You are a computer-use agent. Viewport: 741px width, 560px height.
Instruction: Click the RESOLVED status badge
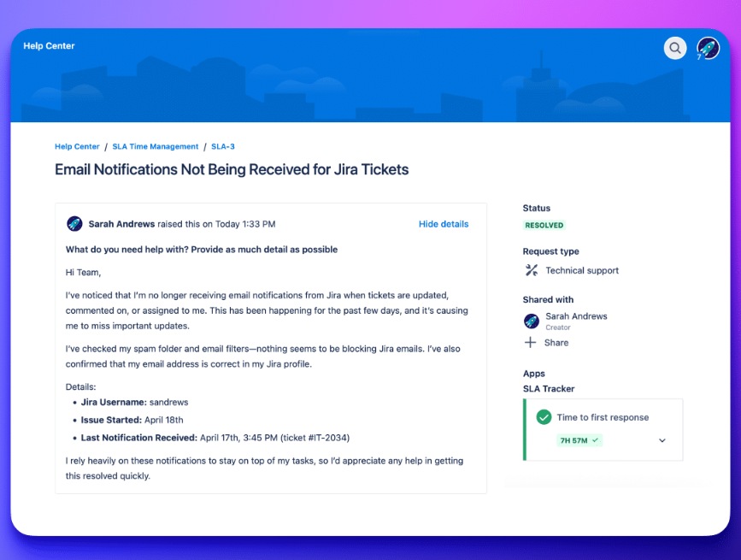544,226
